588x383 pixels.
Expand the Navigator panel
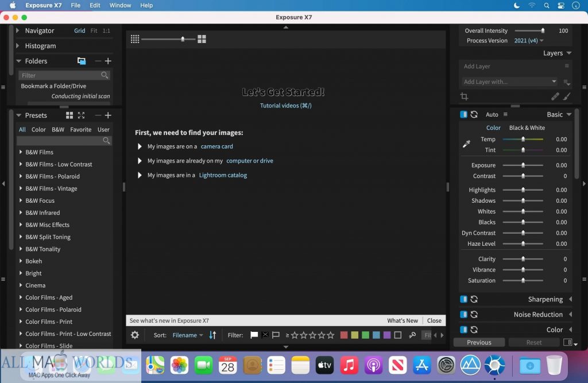point(18,30)
